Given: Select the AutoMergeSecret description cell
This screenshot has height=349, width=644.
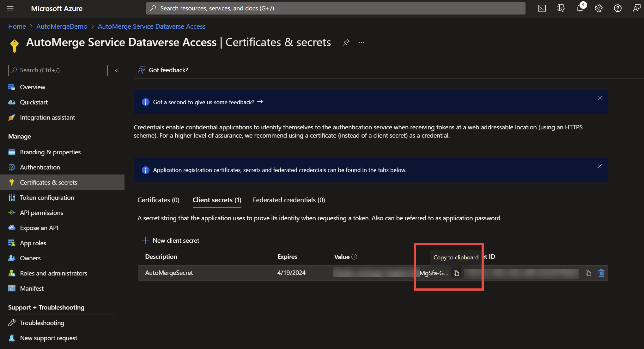Looking at the screenshot, I should pos(169,273).
